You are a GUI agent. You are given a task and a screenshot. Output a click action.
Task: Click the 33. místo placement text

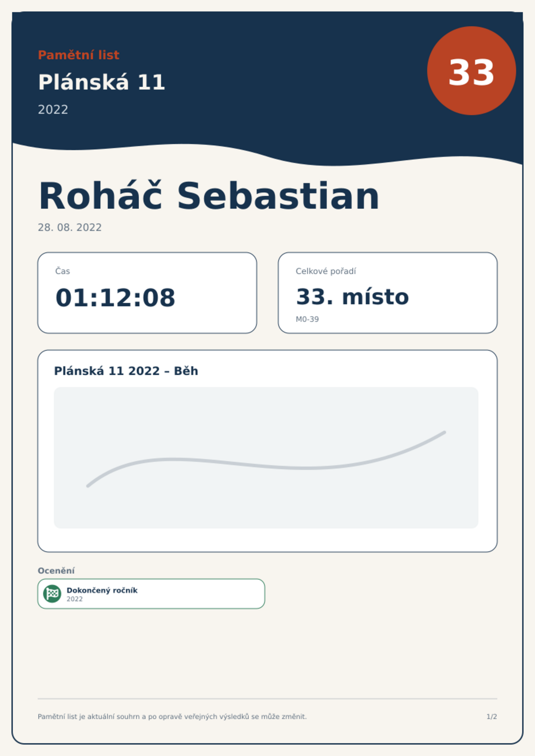tap(352, 297)
